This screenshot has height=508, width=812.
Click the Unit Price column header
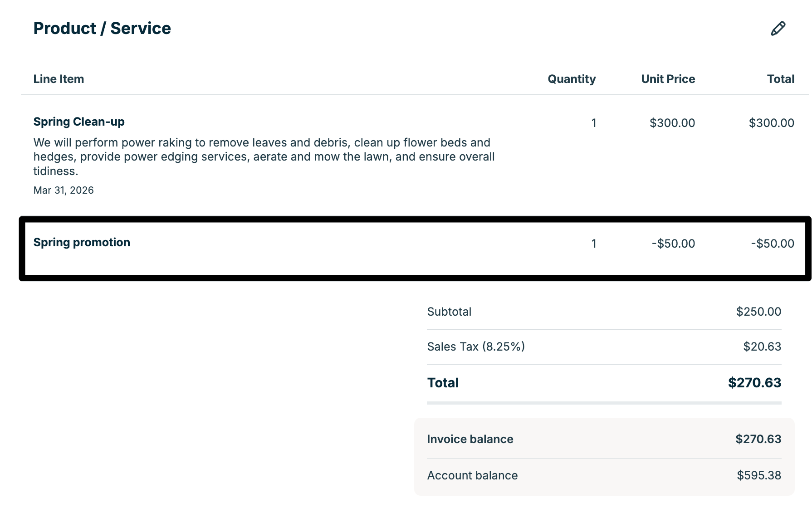coord(668,79)
